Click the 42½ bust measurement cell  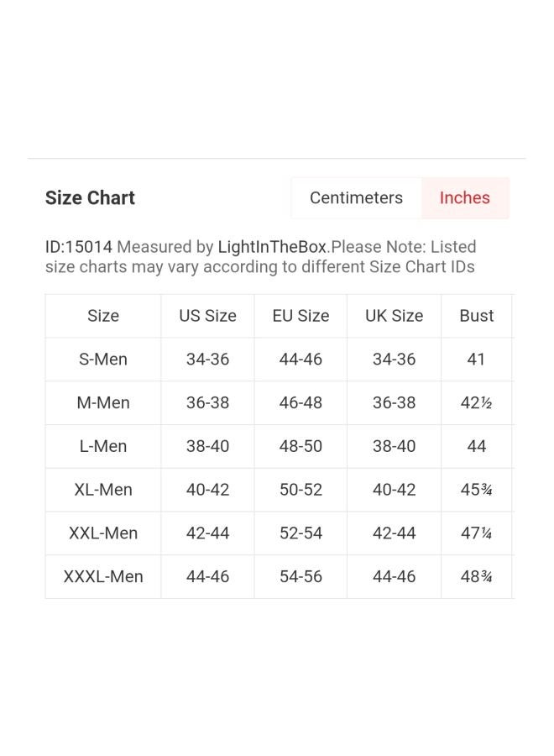(477, 402)
